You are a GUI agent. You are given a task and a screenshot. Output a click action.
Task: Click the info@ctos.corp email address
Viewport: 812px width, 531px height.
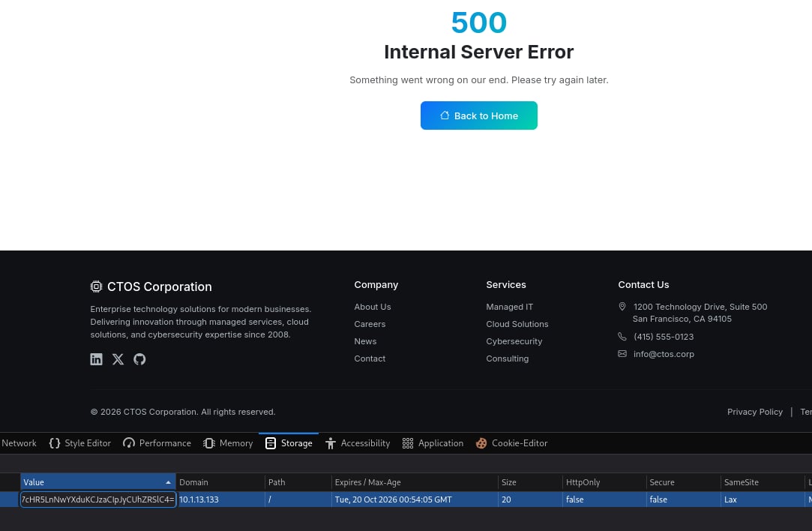pyautogui.click(x=664, y=354)
